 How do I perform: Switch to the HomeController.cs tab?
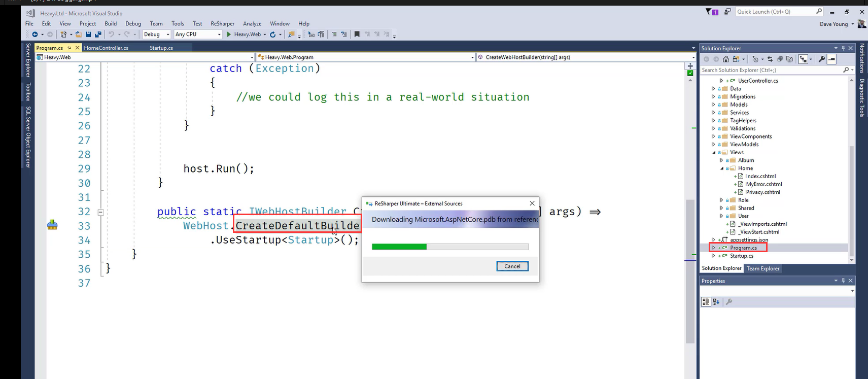[106, 48]
